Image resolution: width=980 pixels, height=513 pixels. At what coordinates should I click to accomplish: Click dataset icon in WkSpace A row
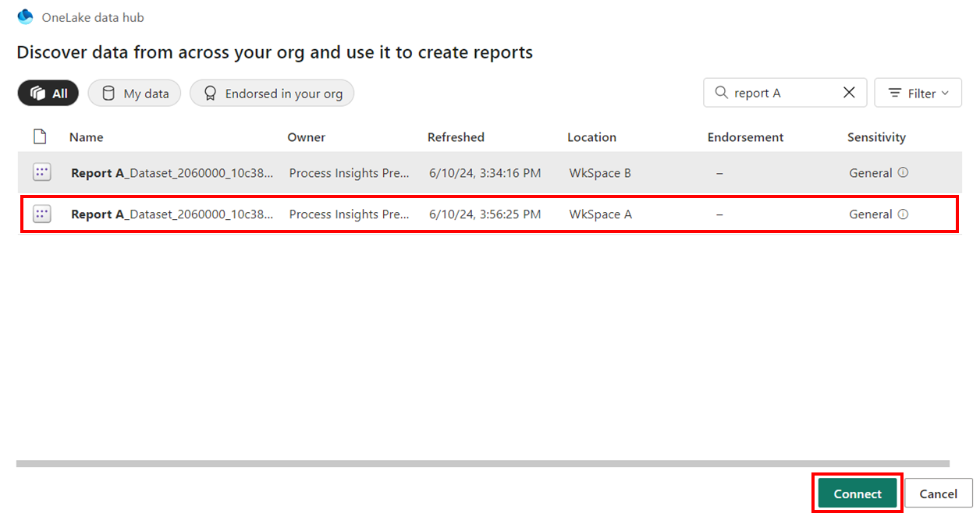42,214
